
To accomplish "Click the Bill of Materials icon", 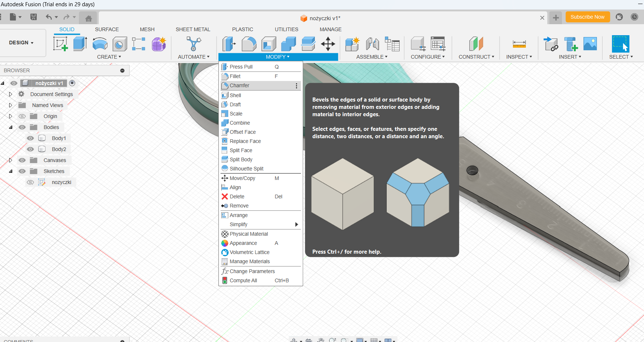I will click(x=392, y=44).
